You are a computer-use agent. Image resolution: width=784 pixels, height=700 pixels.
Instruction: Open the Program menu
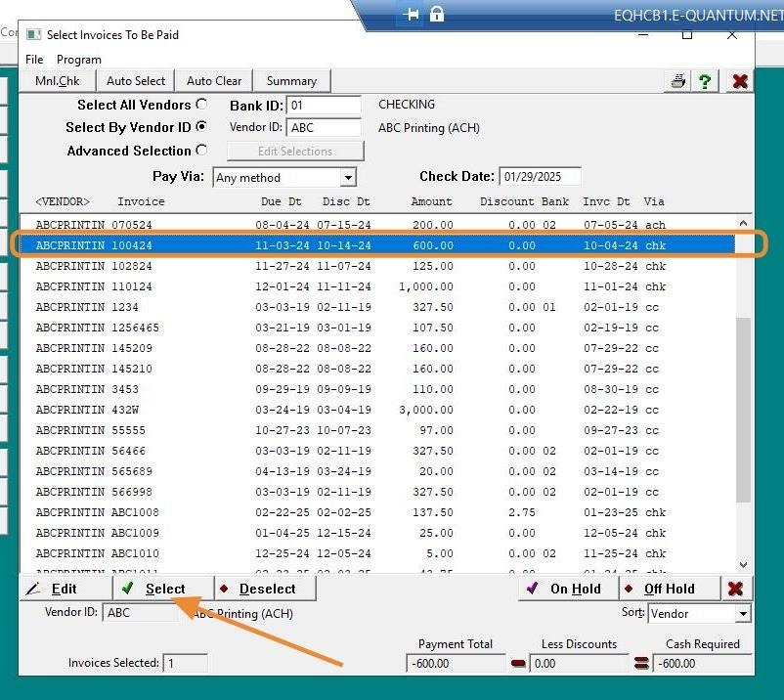(79, 60)
